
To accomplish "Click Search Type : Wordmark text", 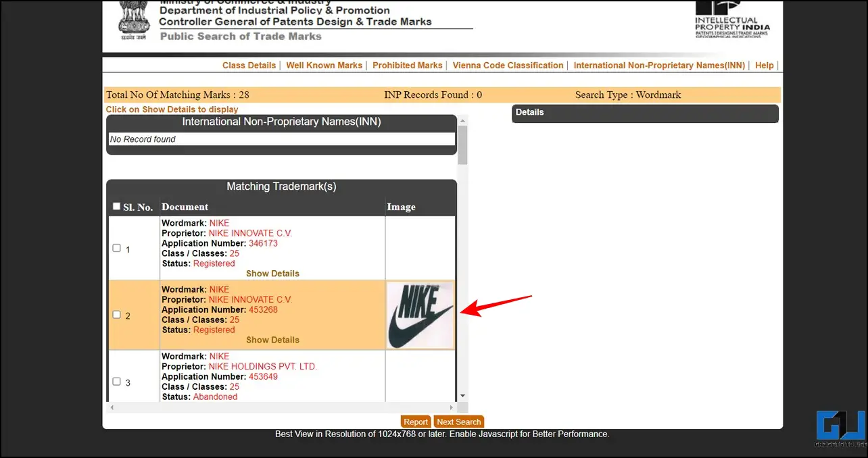I will [x=628, y=95].
